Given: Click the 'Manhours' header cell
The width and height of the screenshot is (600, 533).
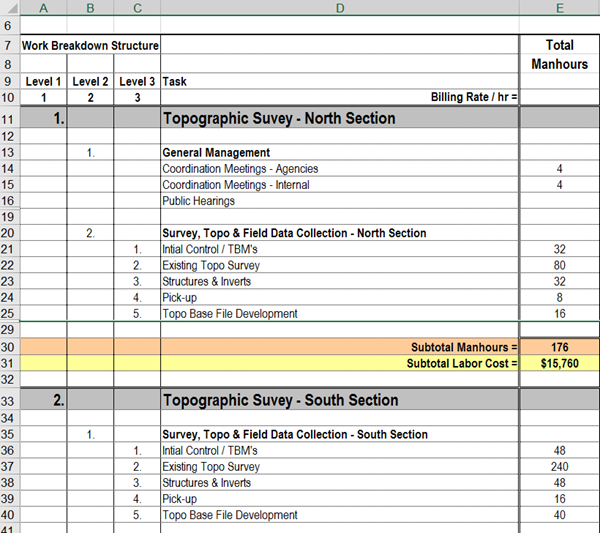Looking at the screenshot, I should click(x=559, y=64).
